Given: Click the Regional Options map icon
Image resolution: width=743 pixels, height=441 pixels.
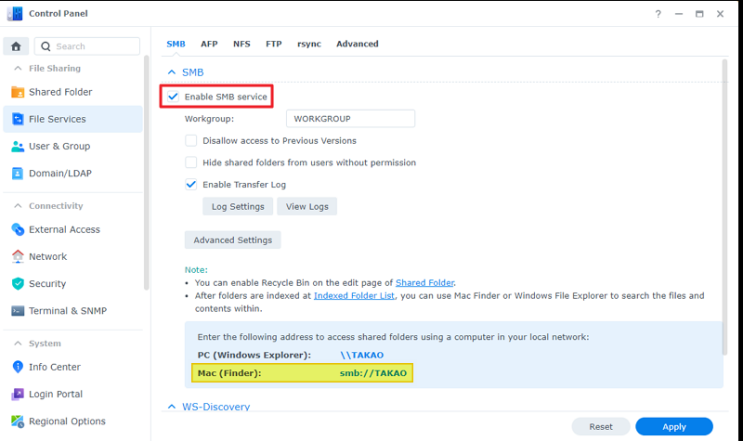Looking at the screenshot, I should [18, 421].
